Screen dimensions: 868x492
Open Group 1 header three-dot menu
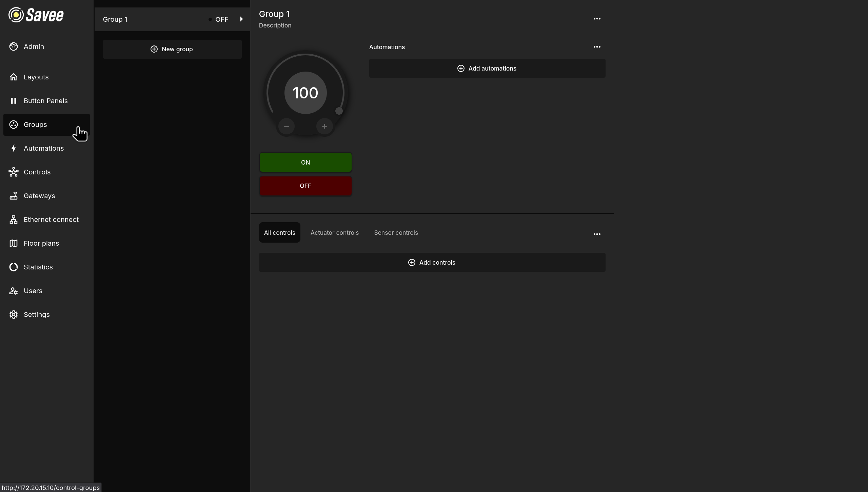597,19
